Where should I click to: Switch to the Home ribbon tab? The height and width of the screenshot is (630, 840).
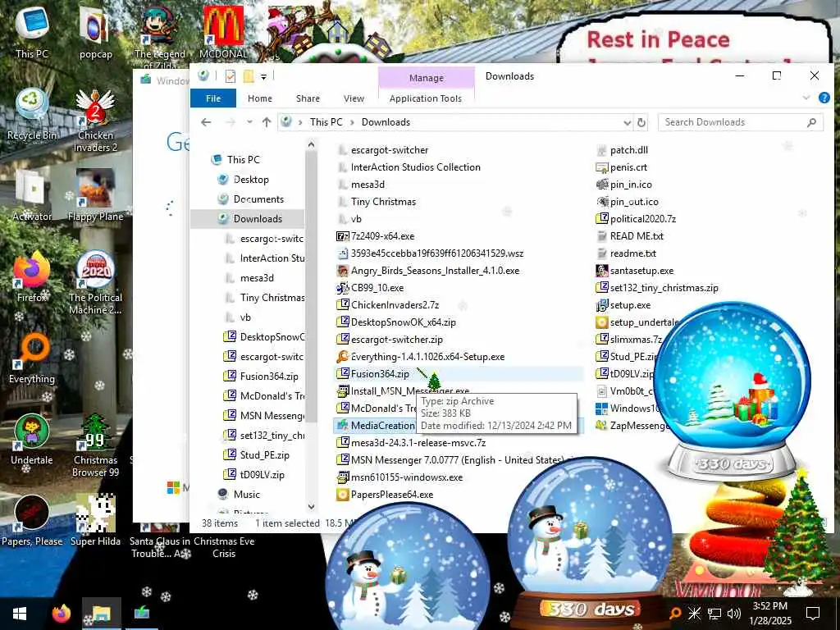coord(260,98)
